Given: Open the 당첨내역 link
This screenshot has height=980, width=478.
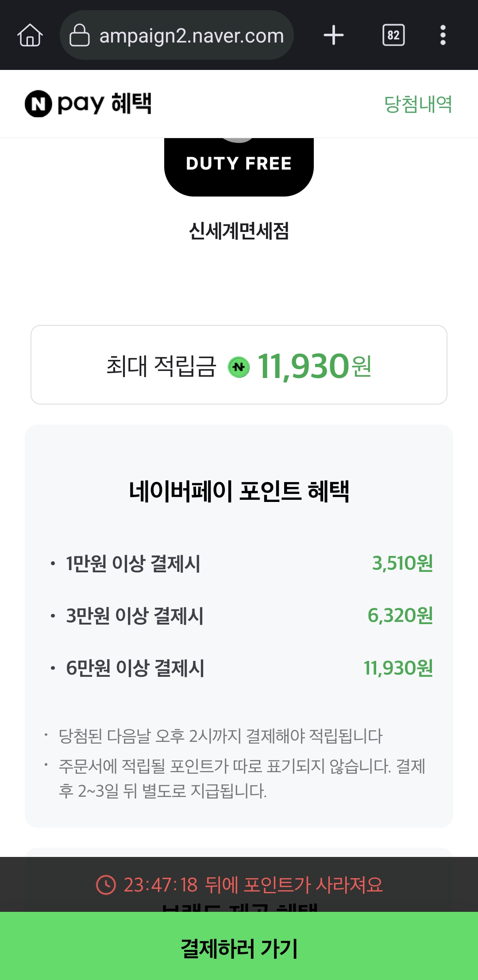Looking at the screenshot, I should point(418,104).
